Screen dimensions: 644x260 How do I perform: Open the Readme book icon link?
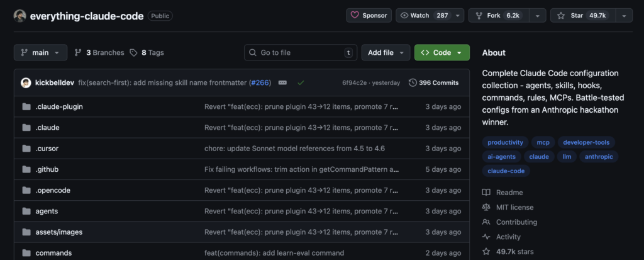[486, 193]
